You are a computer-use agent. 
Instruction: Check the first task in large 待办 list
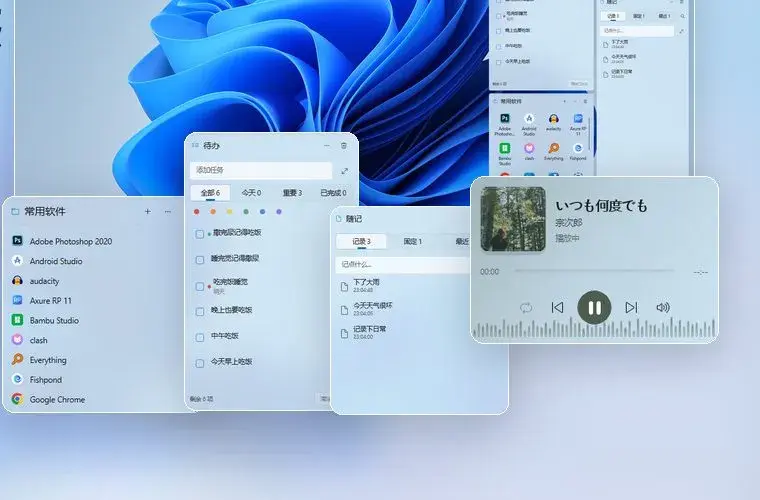click(200, 234)
